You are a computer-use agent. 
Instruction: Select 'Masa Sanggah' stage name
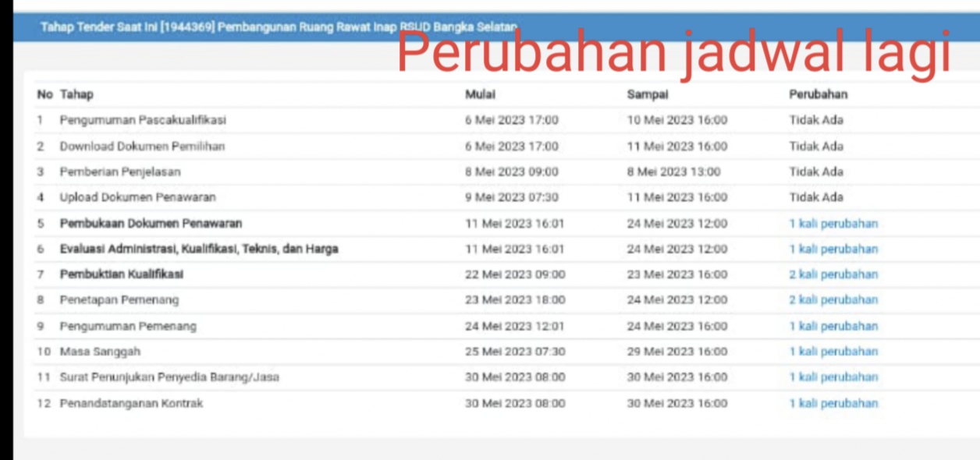[x=101, y=352]
